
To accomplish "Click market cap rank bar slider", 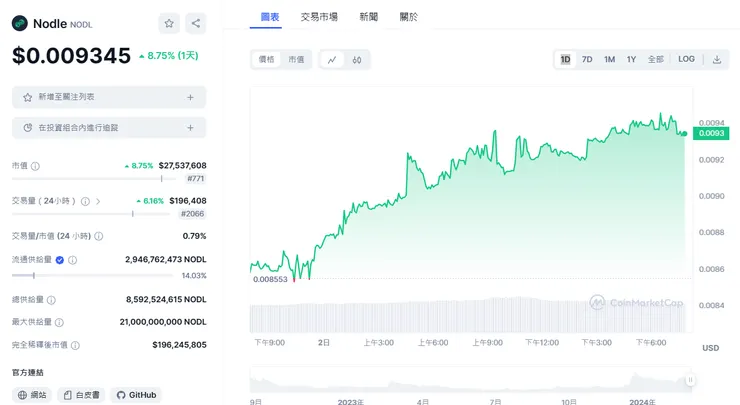I will click(94, 179).
